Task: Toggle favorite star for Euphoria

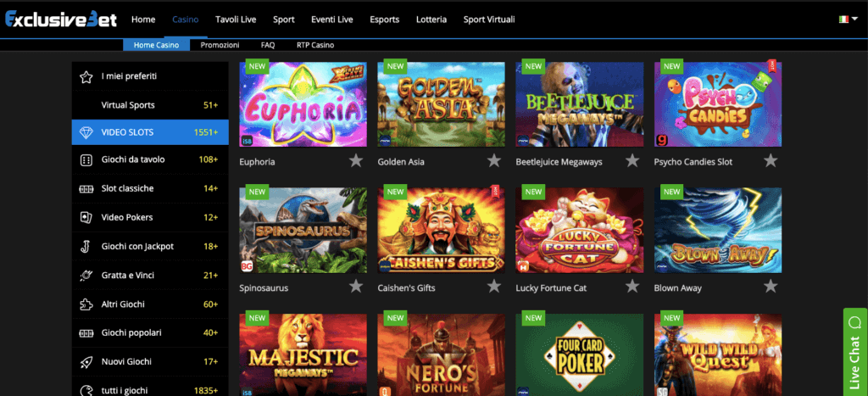Action: [x=356, y=160]
